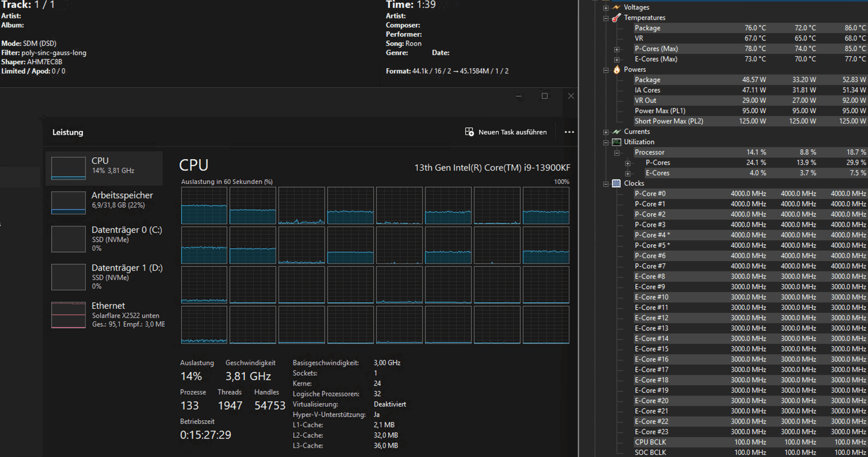
Task: Click the Powers flame icon
Action: [616, 70]
